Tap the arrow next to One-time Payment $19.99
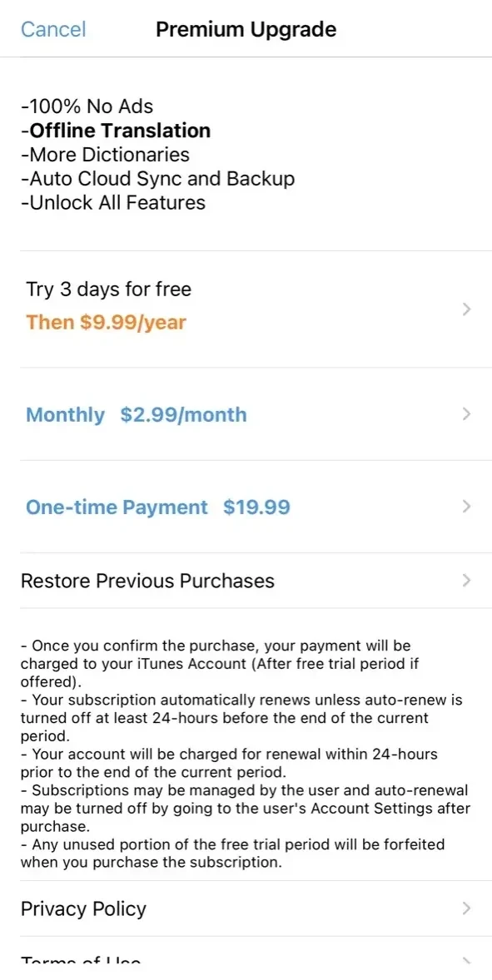492x980 pixels. 465,507
